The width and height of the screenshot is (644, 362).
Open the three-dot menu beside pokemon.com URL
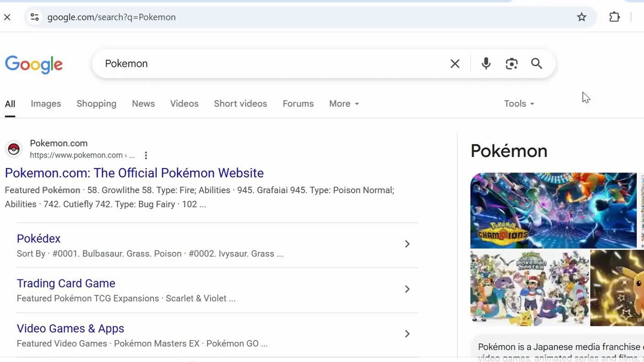pos(146,155)
